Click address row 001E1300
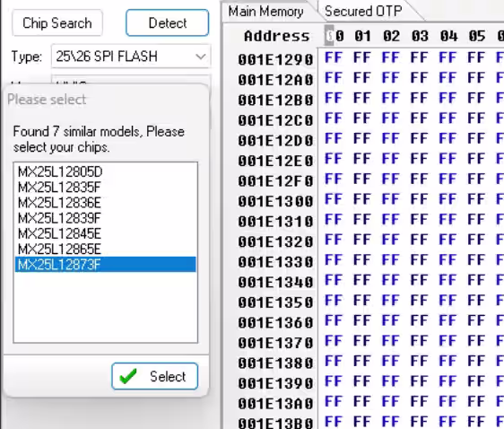 coord(276,202)
